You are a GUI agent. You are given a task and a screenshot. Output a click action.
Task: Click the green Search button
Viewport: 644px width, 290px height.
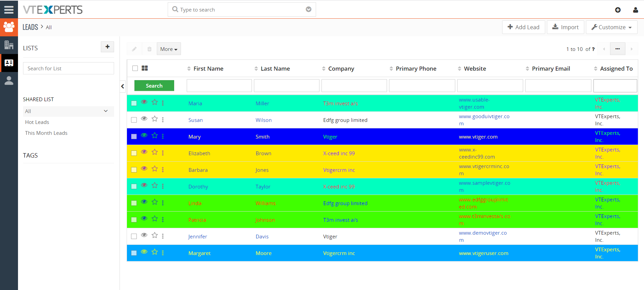(x=154, y=86)
